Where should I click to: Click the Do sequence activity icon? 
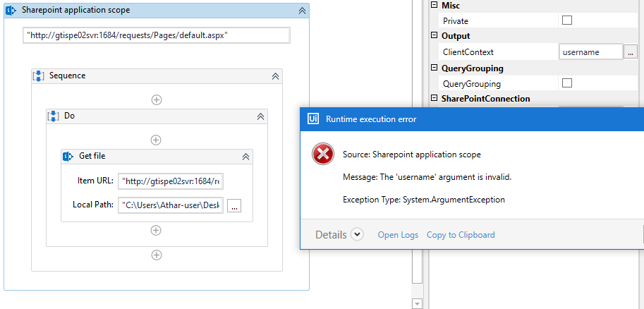click(x=54, y=116)
